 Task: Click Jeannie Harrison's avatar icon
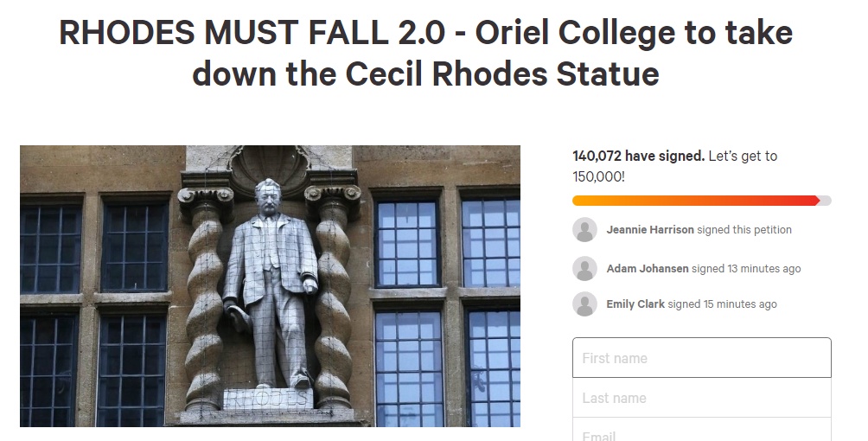584,229
